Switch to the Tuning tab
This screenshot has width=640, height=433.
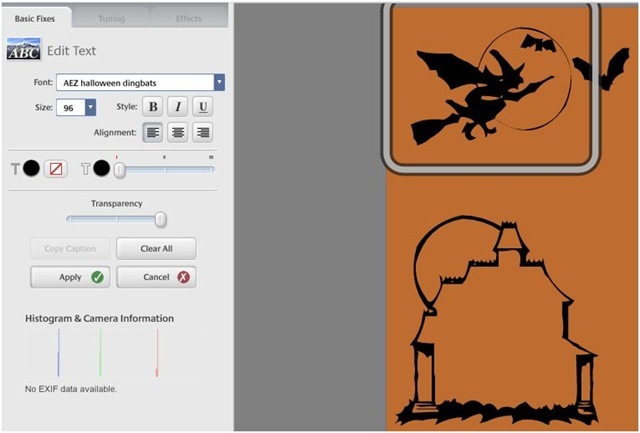[112, 18]
